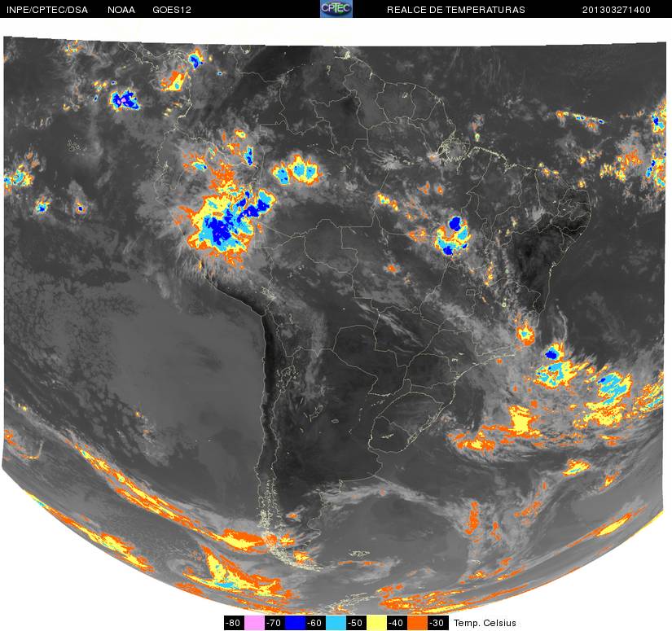
Task: Click the CPTEC logo in header
Action: (336, 9)
